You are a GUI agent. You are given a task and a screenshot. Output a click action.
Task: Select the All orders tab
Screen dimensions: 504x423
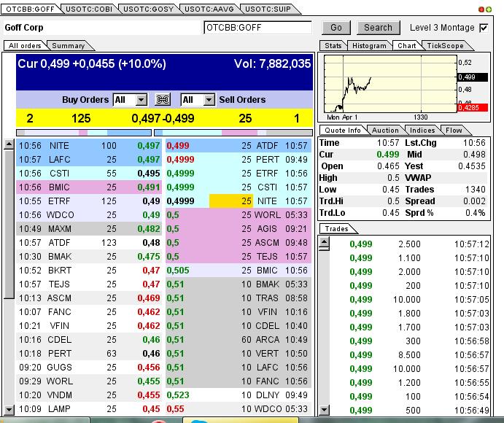pyautogui.click(x=25, y=46)
